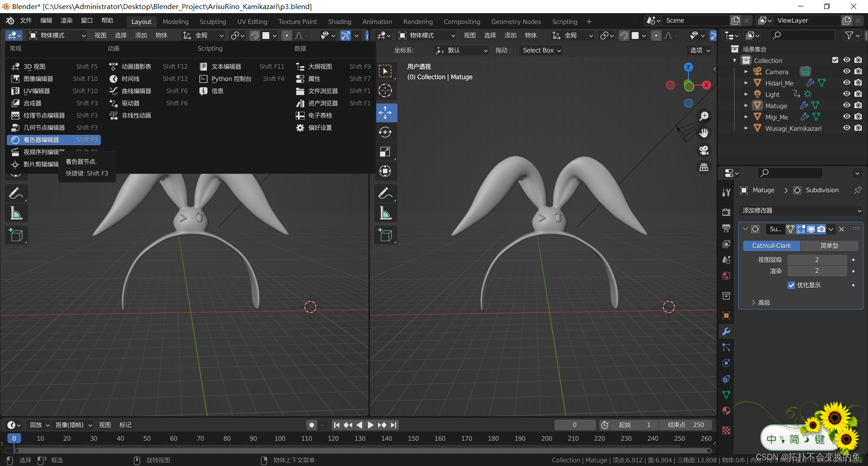Select the Annotate tool in right viewport
This screenshot has width=868, height=466.
click(x=386, y=194)
